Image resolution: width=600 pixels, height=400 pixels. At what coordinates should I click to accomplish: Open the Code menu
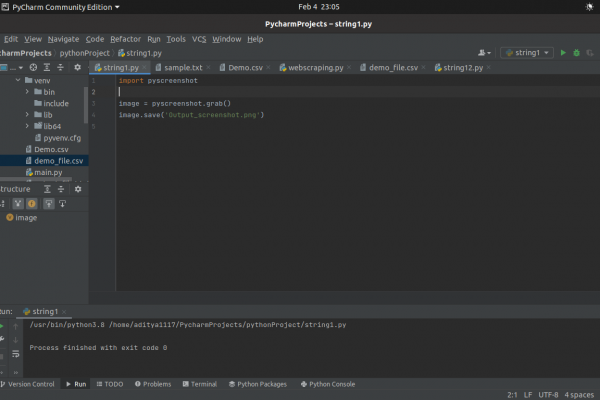tap(95, 39)
